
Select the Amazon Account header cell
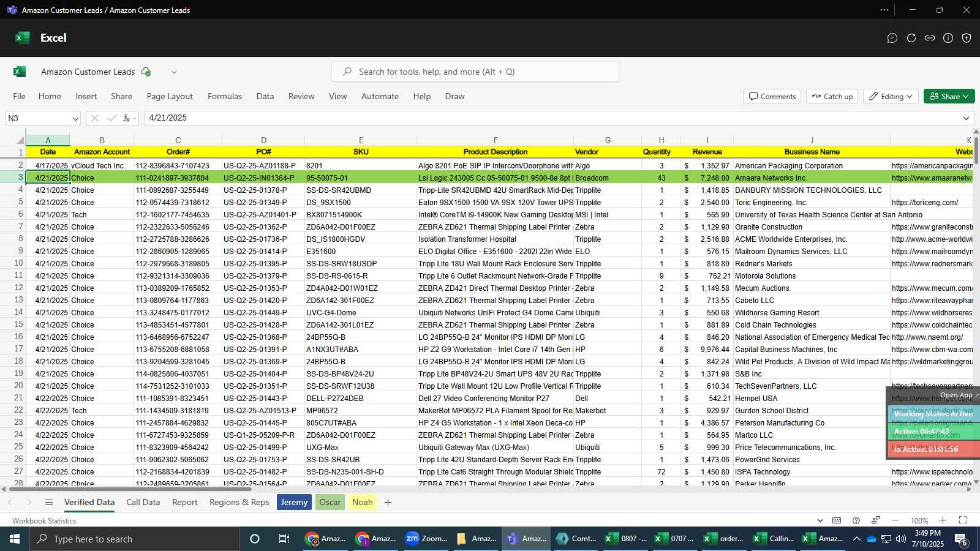[x=102, y=152]
